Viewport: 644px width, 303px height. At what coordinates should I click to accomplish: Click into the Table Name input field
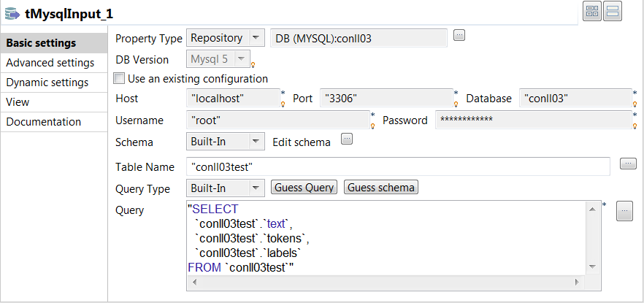click(x=397, y=167)
